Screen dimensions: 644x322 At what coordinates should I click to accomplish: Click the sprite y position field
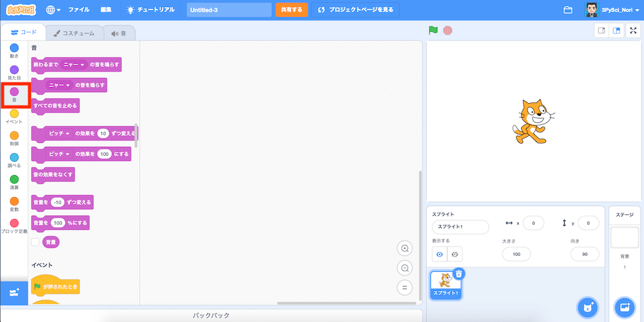588,223
